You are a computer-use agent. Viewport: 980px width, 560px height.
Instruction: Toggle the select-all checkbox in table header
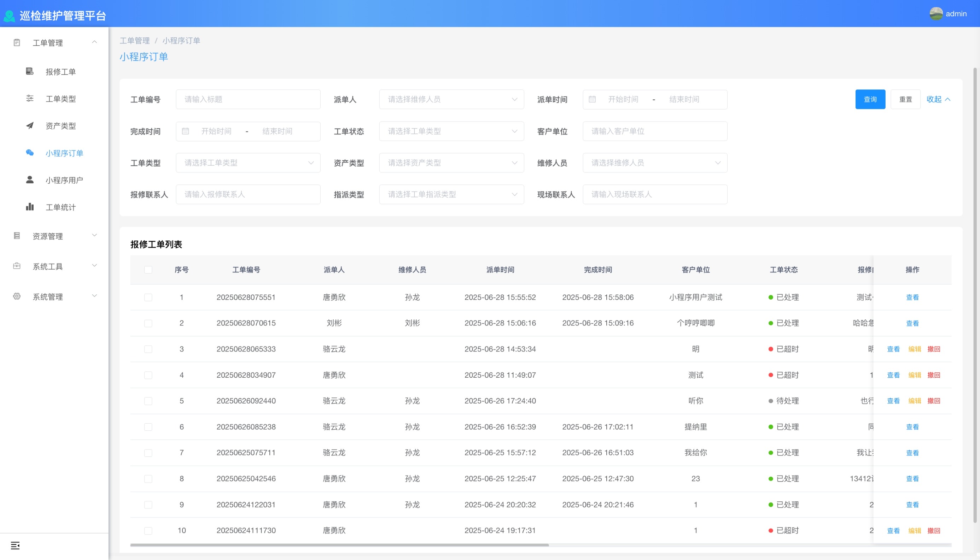tap(148, 270)
